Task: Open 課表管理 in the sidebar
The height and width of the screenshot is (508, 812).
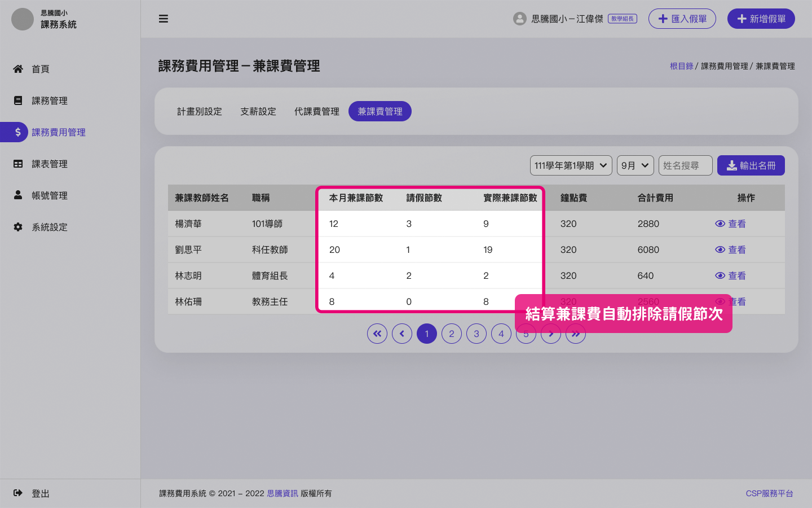Action: tap(49, 164)
